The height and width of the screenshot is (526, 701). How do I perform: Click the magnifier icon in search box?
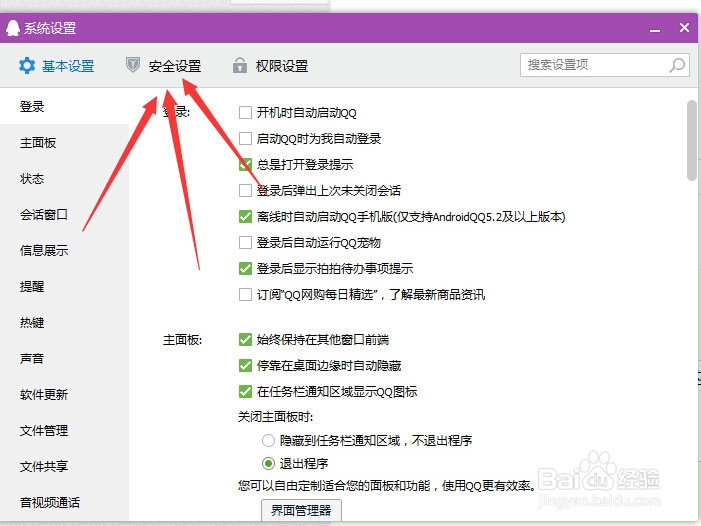click(677, 65)
